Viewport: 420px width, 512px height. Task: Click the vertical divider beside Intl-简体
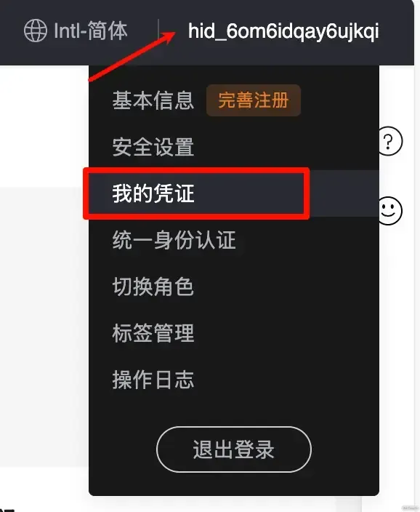(x=158, y=31)
